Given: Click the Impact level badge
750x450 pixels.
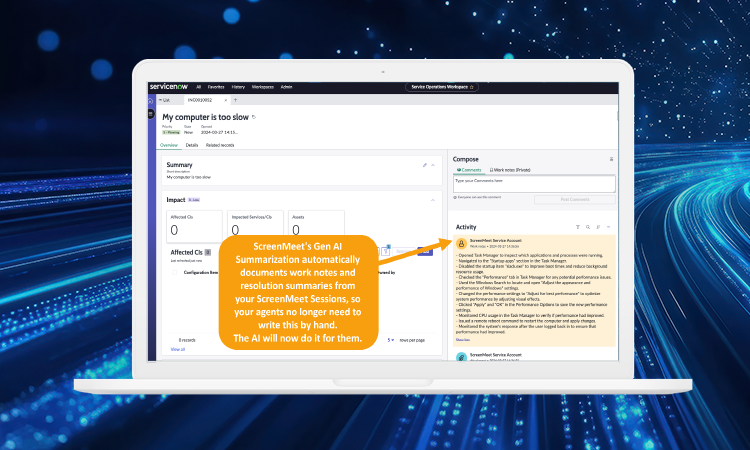Looking at the screenshot, I should (x=194, y=200).
